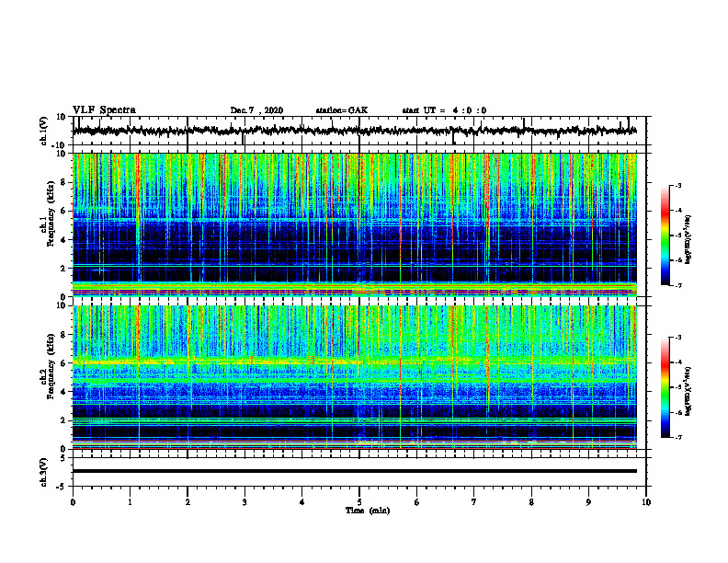The width and height of the screenshot is (728, 563).
Task: Click time axis tick label "1"
Action: tap(130, 502)
